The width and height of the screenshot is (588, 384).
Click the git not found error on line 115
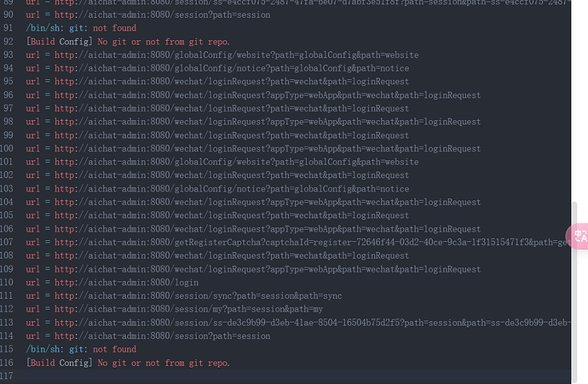point(81,349)
